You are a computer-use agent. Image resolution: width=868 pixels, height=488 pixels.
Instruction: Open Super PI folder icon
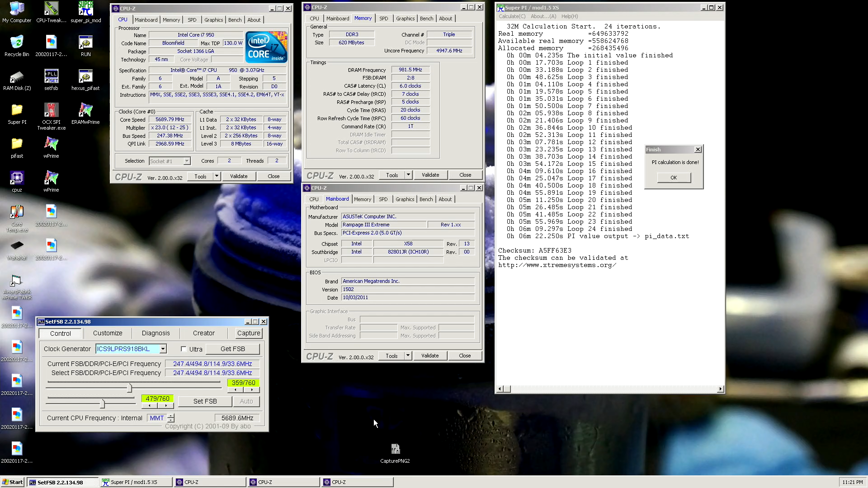coord(17,114)
